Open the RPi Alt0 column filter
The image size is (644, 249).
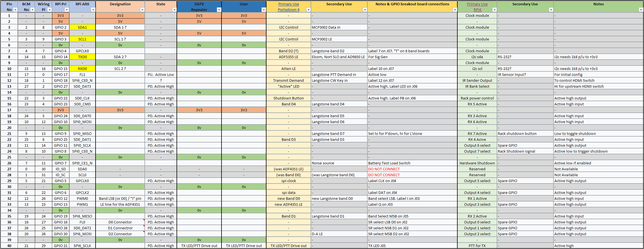[x=93, y=10]
